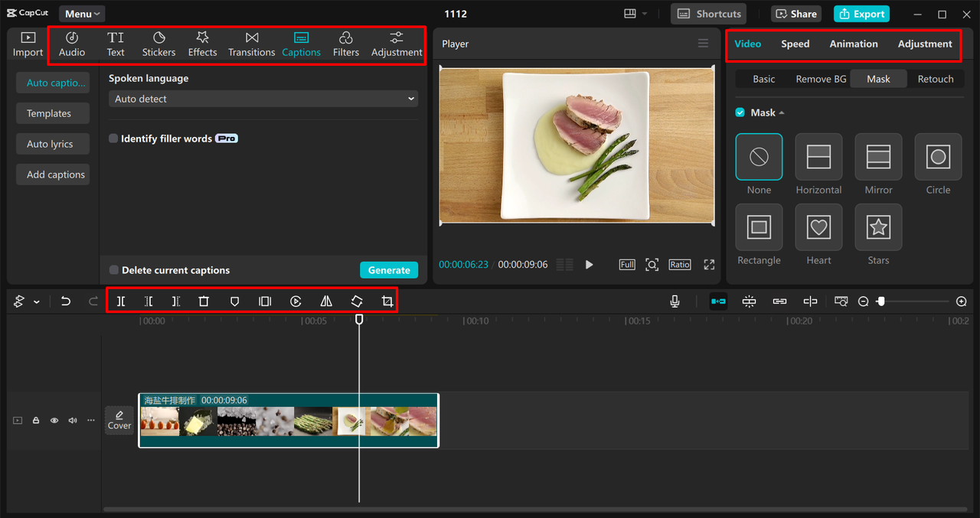Select the Retouch sub-tab
Viewport: 980px width, 518px height.
tap(936, 79)
